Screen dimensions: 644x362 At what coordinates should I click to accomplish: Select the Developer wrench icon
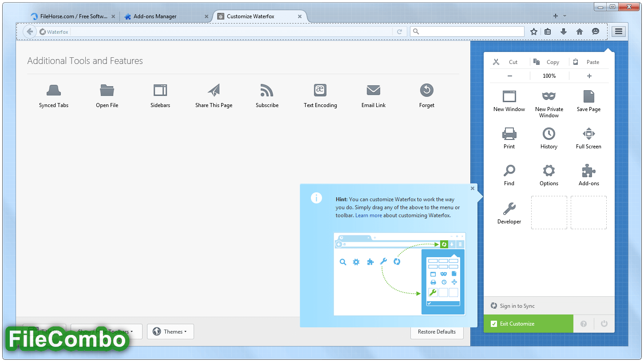pos(509,209)
